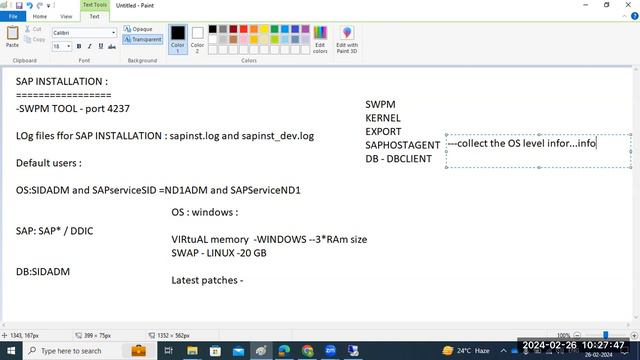Collapse the ribbon with the chevron

click(624, 16)
